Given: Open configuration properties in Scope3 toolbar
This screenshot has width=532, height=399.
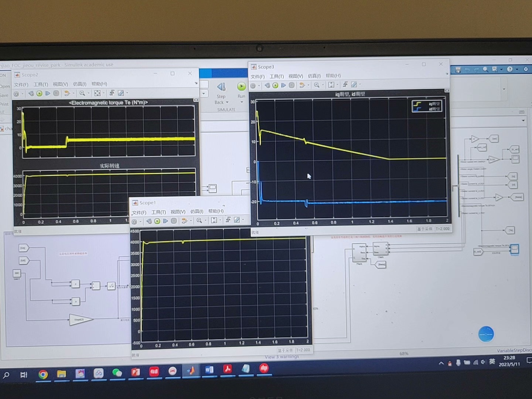Looking at the screenshot, I should point(253,86).
